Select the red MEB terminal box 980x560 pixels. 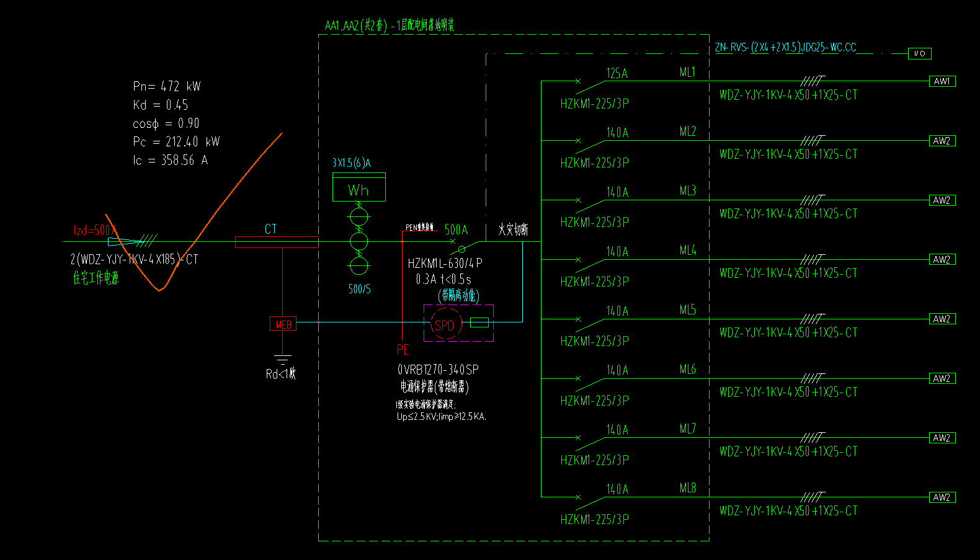[x=283, y=324]
